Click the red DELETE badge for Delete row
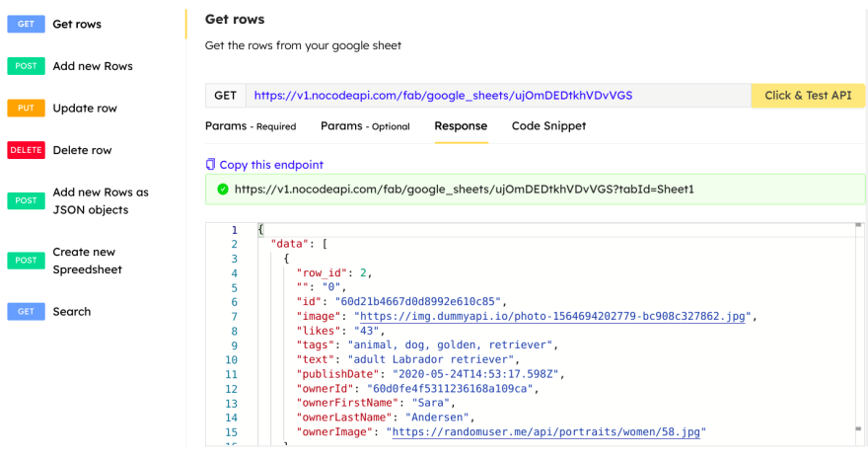The height and width of the screenshot is (458, 868). click(26, 150)
